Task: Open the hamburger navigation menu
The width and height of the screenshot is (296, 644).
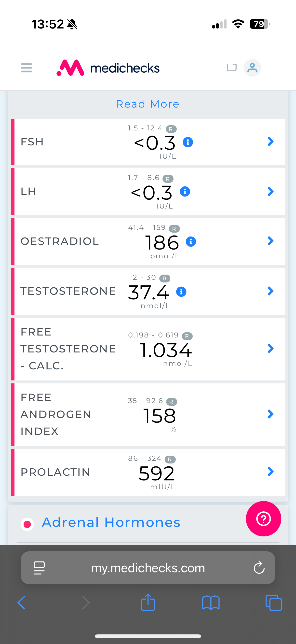Action: (x=27, y=68)
